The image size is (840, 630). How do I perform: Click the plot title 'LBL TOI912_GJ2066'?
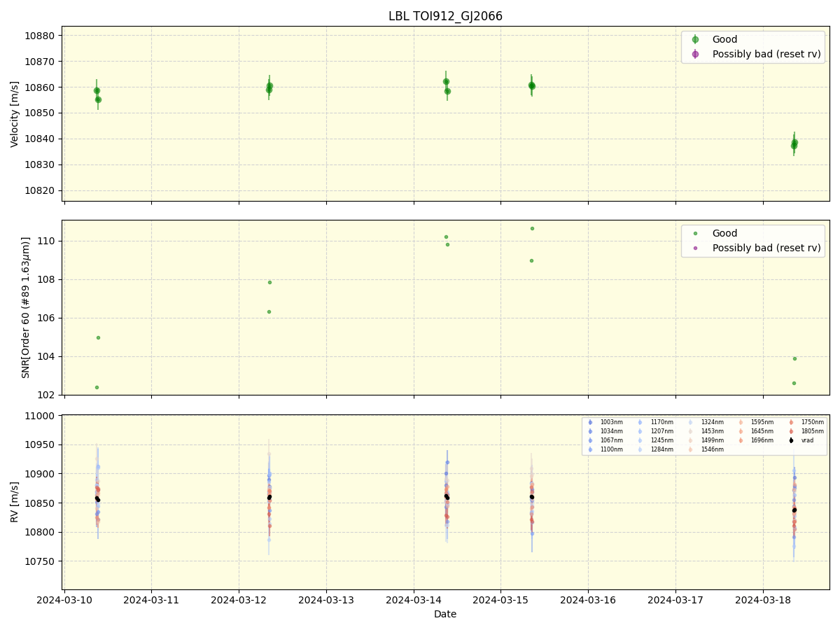click(x=445, y=16)
